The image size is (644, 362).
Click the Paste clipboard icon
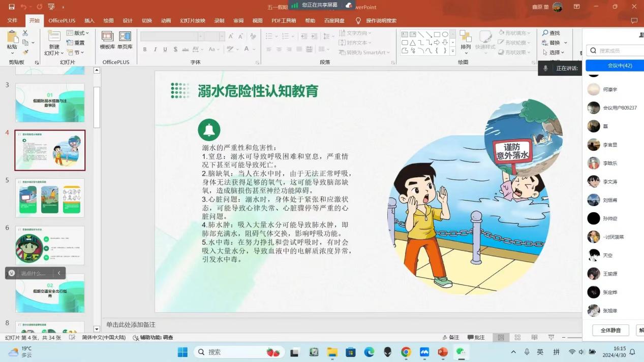tap(12, 37)
